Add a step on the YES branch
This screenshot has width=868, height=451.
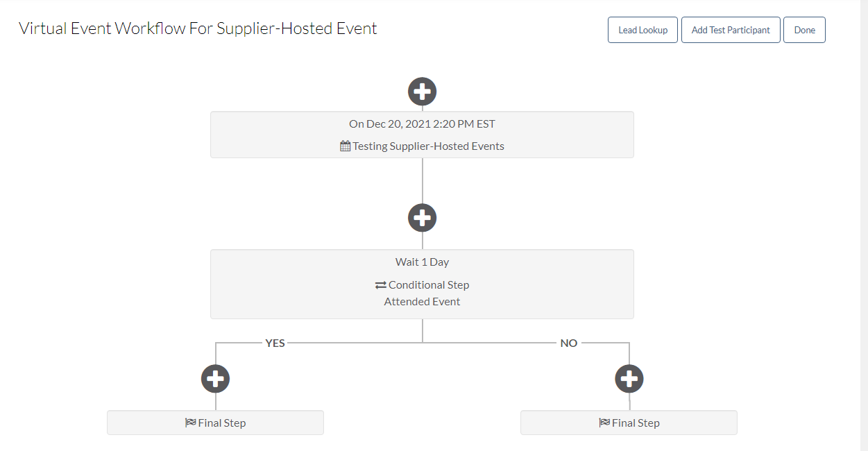click(x=215, y=379)
